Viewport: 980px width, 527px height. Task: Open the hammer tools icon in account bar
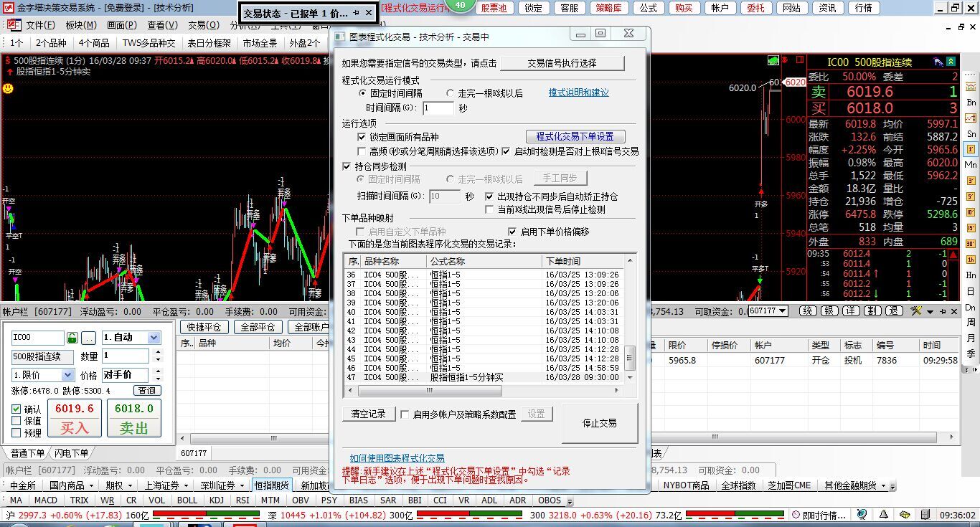point(915,311)
